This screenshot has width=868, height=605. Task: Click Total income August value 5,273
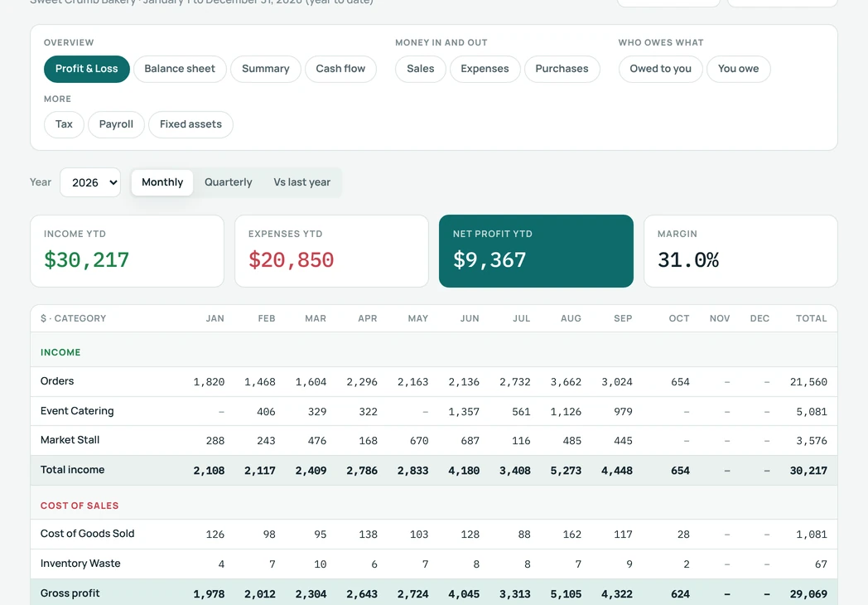coord(566,471)
